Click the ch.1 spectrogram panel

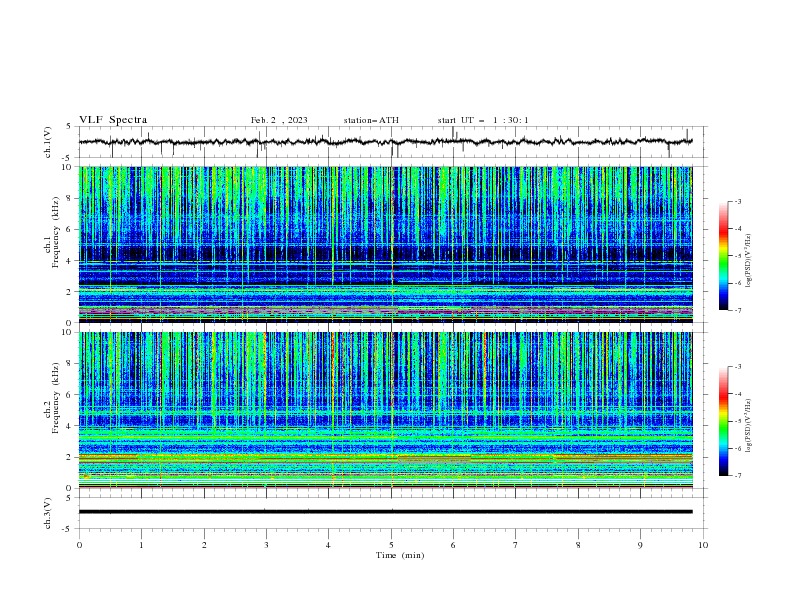tap(386, 244)
